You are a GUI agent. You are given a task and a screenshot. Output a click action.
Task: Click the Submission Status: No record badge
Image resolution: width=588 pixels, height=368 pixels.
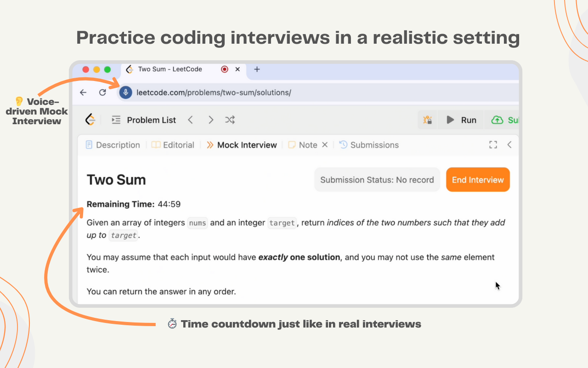pyautogui.click(x=377, y=180)
